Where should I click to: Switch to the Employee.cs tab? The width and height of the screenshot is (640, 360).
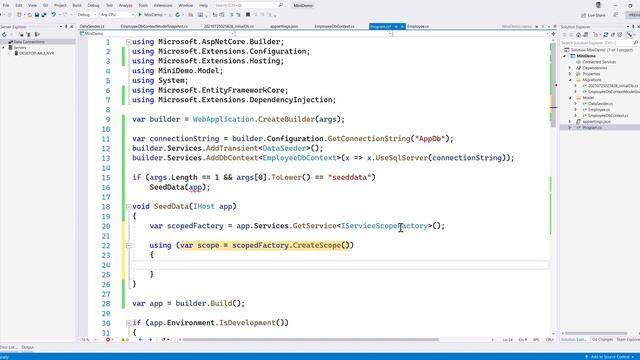click(x=418, y=27)
